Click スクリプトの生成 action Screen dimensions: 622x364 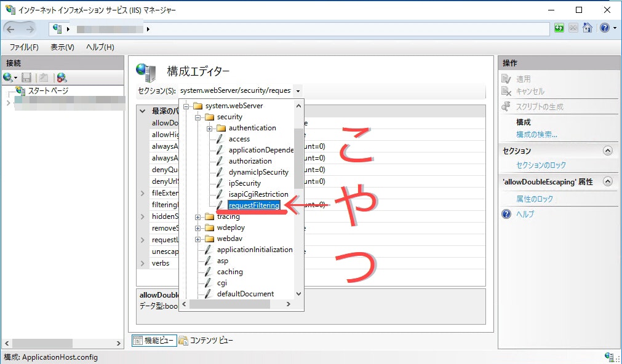coord(540,107)
